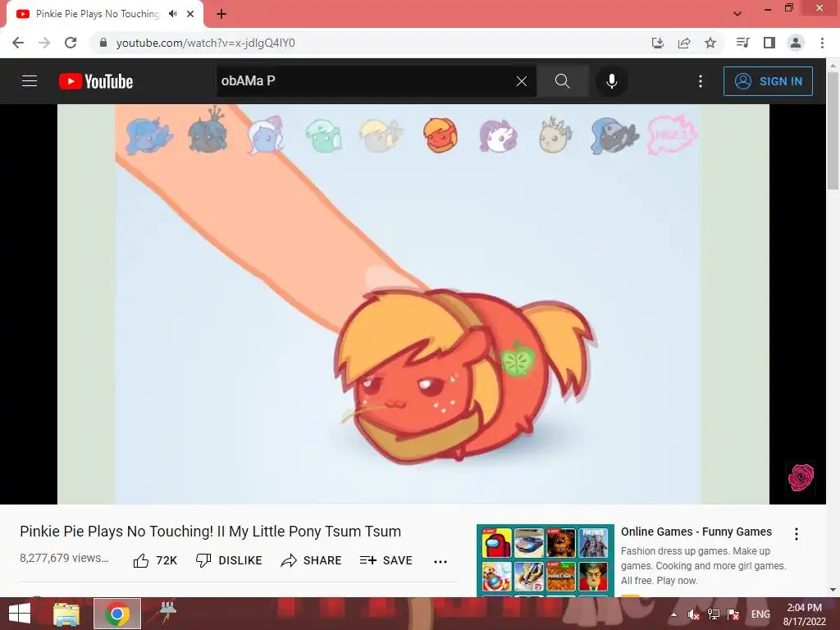Open the SHARE dialog

tap(311, 560)
